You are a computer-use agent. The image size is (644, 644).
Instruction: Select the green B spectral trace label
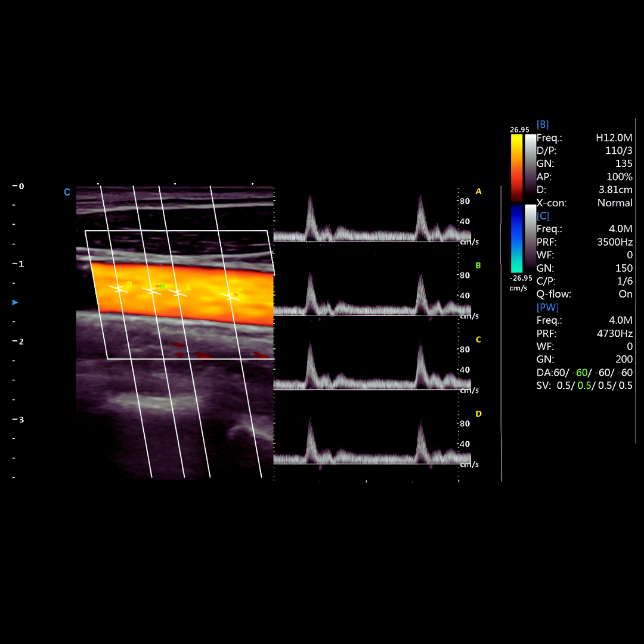pyautogui.click(x=478, y=265)
